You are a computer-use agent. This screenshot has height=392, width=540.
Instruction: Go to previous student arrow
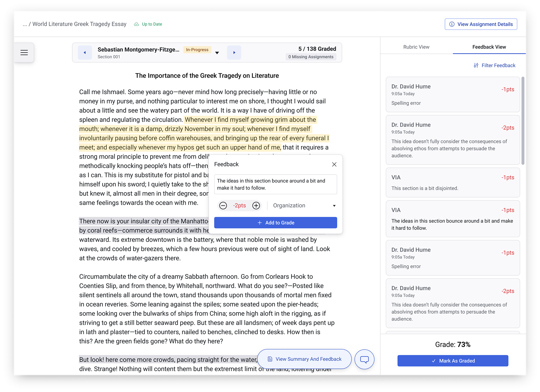coord(85,53)
